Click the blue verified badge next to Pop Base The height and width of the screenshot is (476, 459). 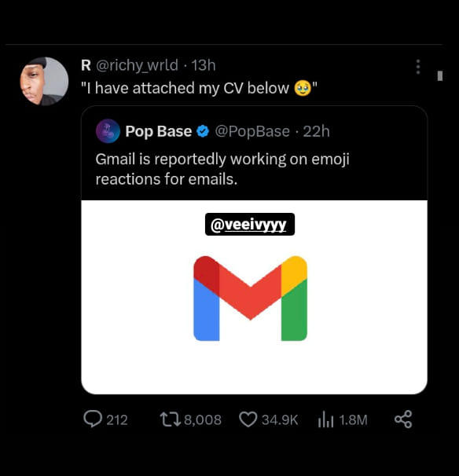click(203, 131)
